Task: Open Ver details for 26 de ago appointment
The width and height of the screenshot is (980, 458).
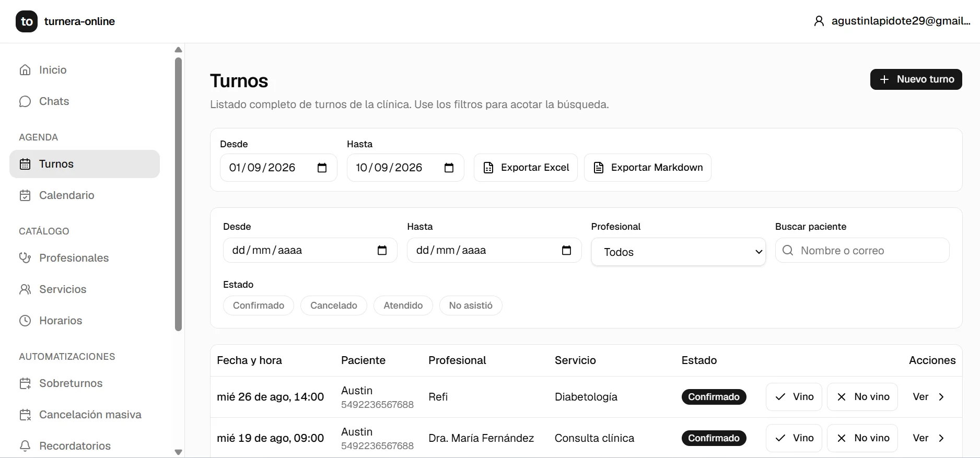Action: (x=929, y=397)
